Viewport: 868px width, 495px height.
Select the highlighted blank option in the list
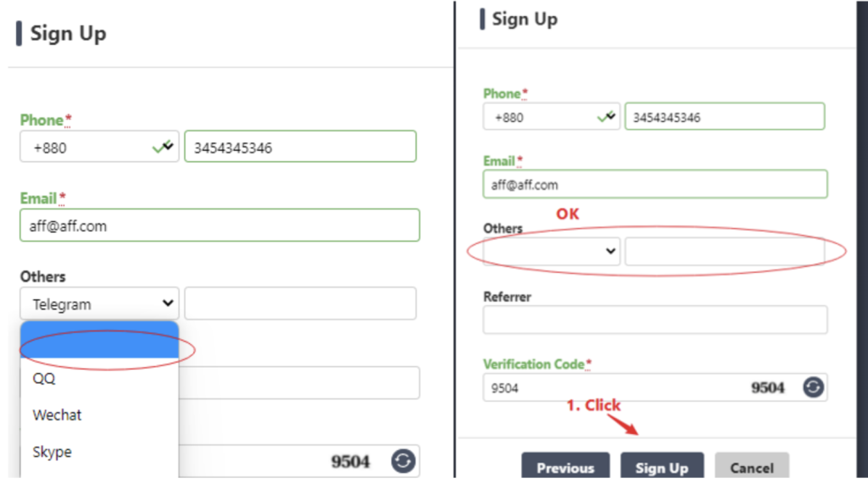tap(99, 341)
